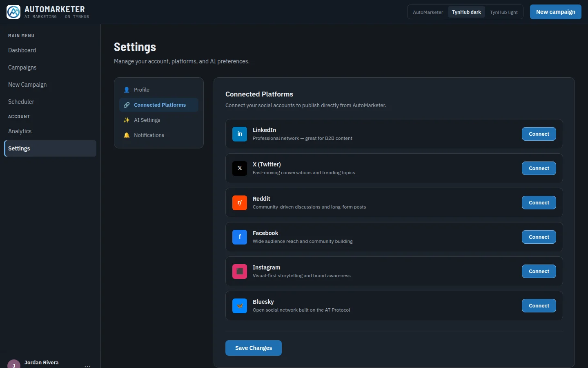Click the Profile person icon
Screen dimensions: 588x368
(127, 90)
